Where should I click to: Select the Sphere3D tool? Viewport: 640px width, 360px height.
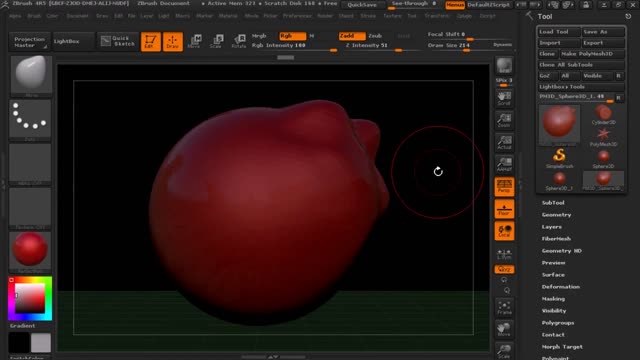click(x=603, y=159)
